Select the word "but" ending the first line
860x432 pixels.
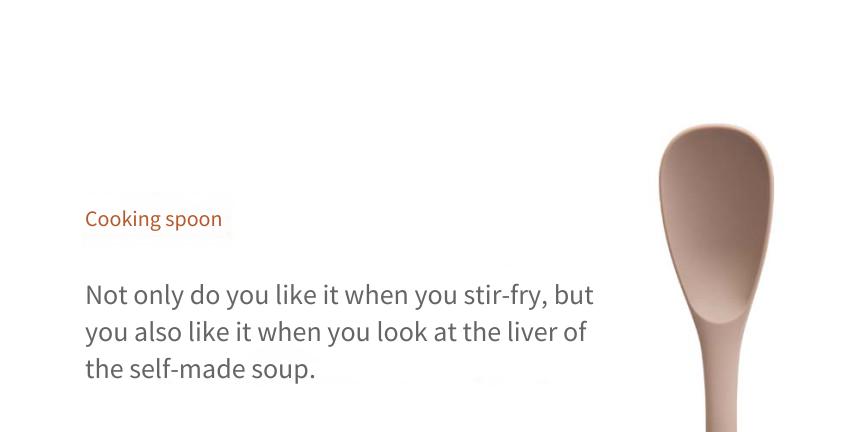574,295
